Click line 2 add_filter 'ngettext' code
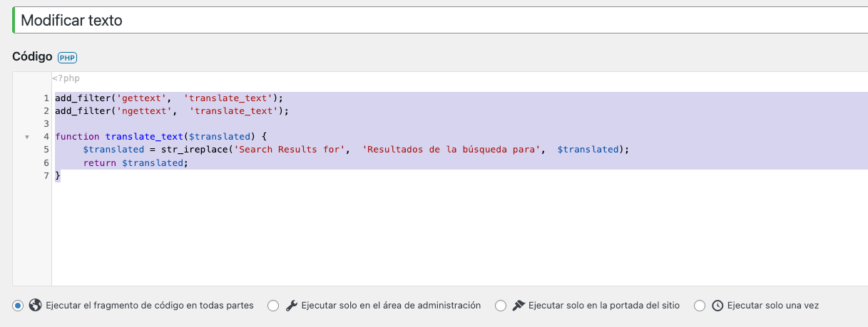 (x=172, y=110)
